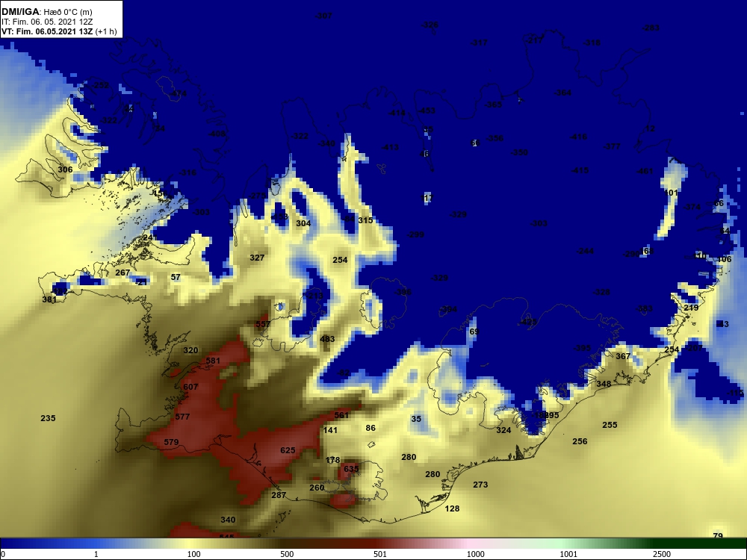Click the 273 reading
747x560 pixels.
(480, 485)
